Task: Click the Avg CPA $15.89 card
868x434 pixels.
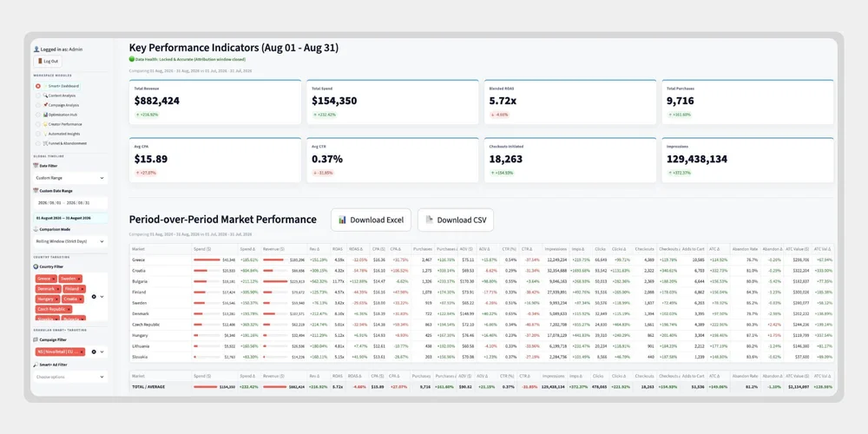Action: 215,160
